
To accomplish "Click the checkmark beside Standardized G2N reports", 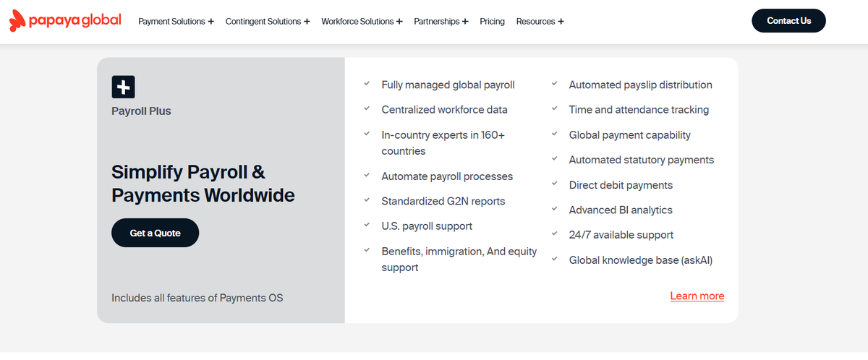I will pos(367,200).
